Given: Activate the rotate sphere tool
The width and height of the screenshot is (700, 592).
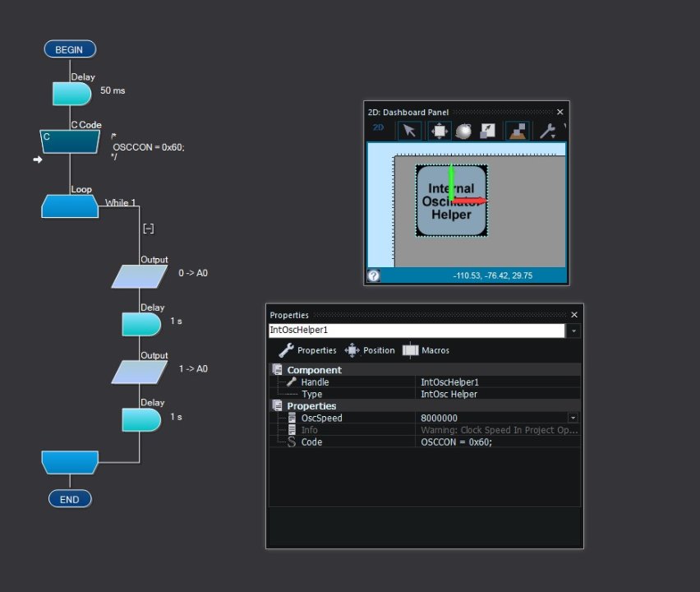Looking at the screenshot, I should [x=463, y=131].
